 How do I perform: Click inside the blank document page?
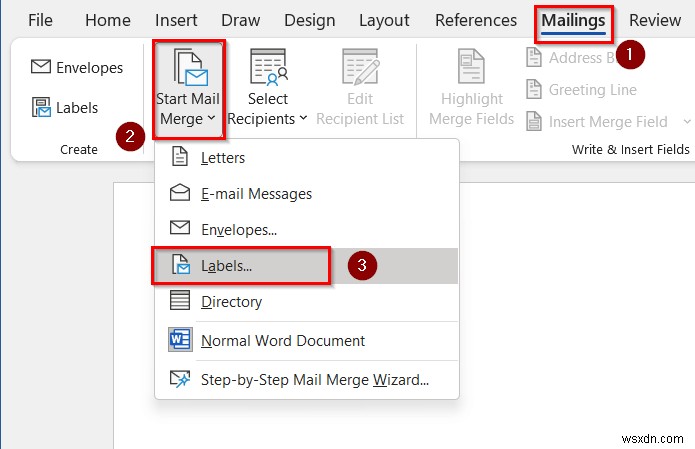point(576,310)
